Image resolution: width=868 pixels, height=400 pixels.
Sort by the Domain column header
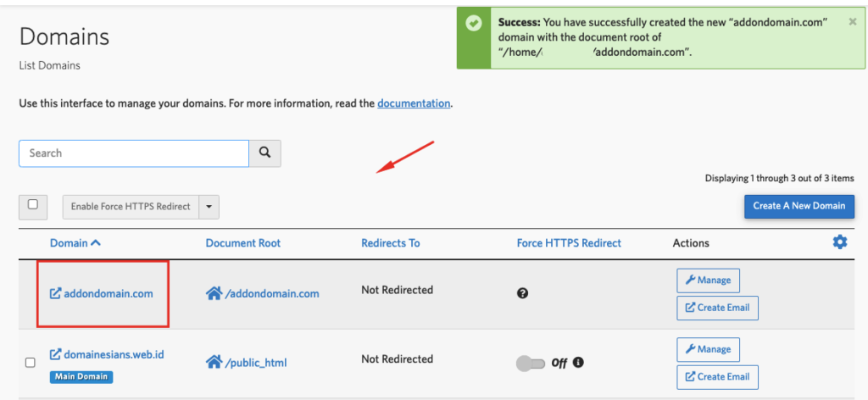(75, 243)
